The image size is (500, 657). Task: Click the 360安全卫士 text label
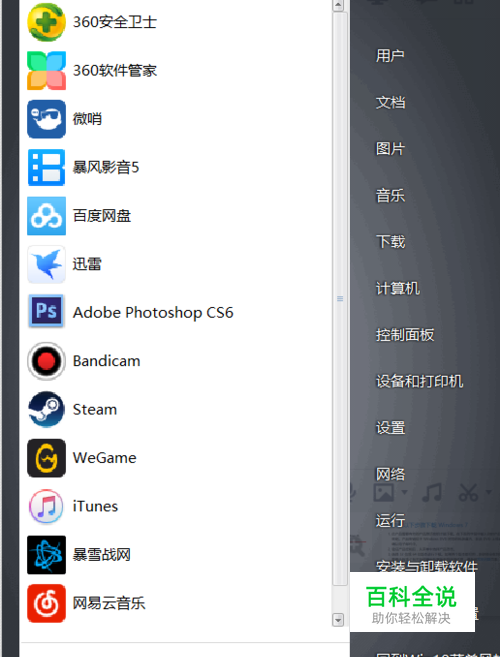[114, 22]
